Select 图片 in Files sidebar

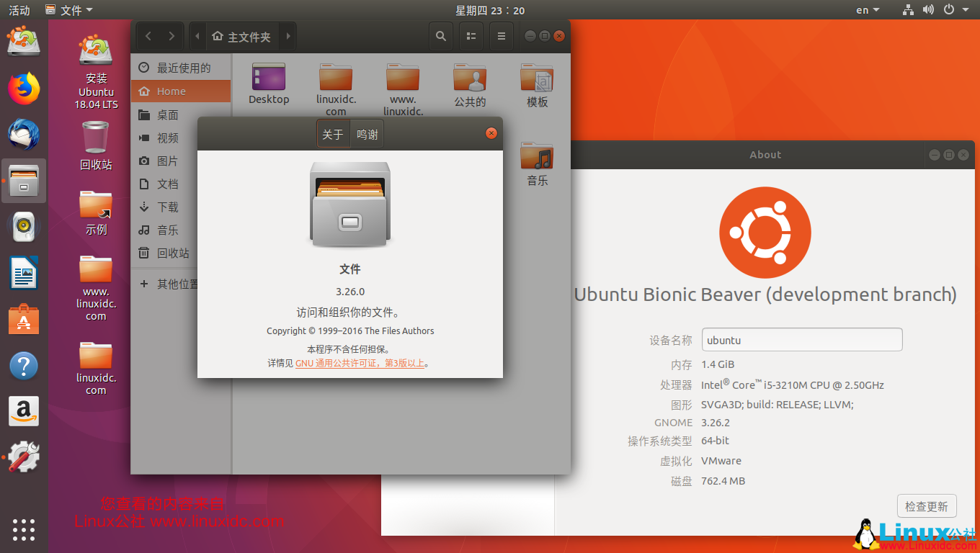click(181, 161)
